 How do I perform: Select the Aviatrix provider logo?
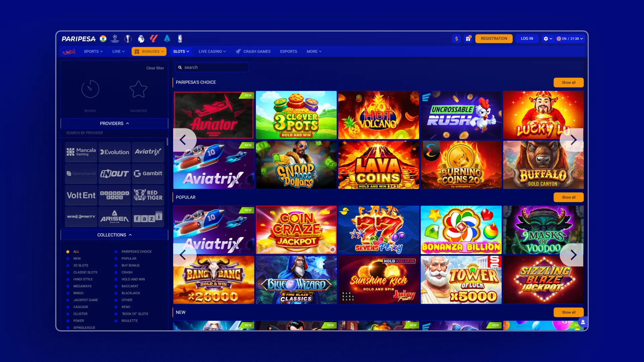(148, 152)
